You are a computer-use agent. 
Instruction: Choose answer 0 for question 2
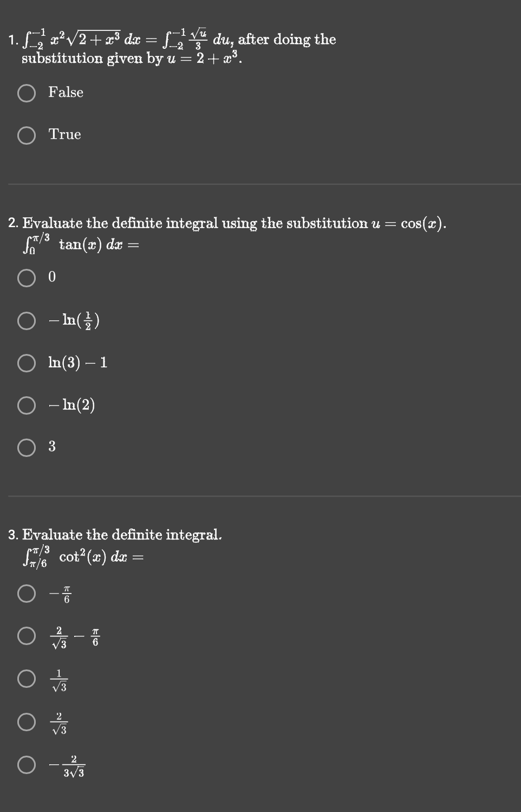click(26, 279)
